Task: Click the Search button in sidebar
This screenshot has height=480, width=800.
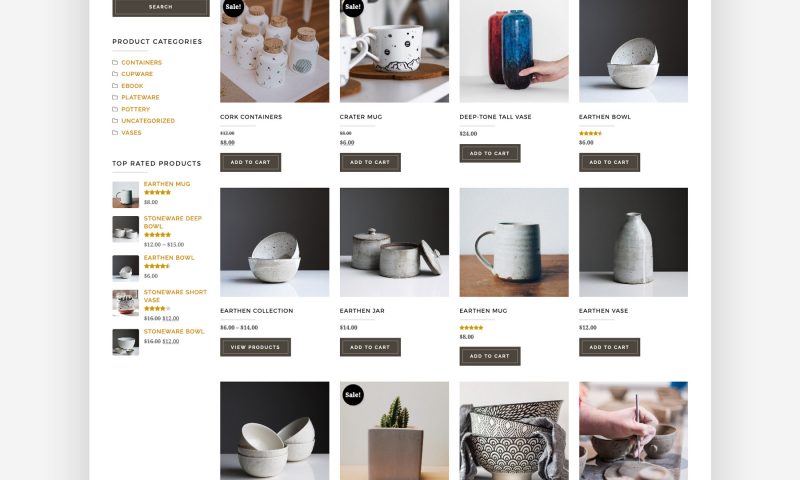Action: [x=161, y=7]
